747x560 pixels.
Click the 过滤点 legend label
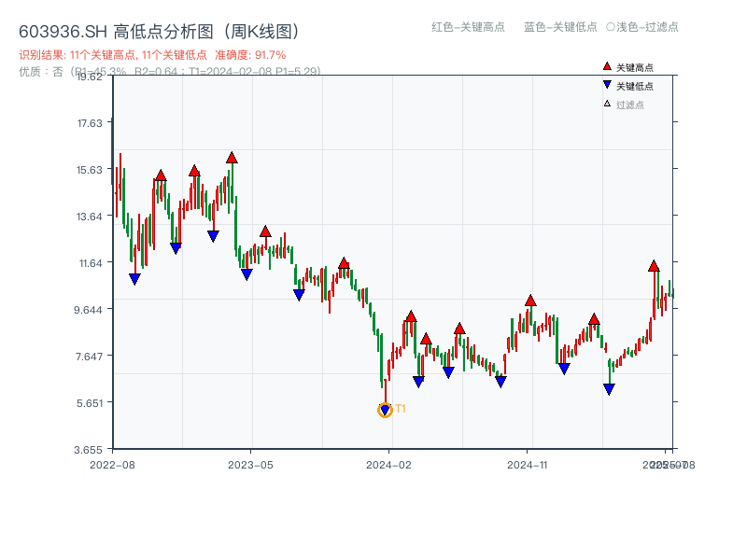pyautogui.click(x=630, y=105)
